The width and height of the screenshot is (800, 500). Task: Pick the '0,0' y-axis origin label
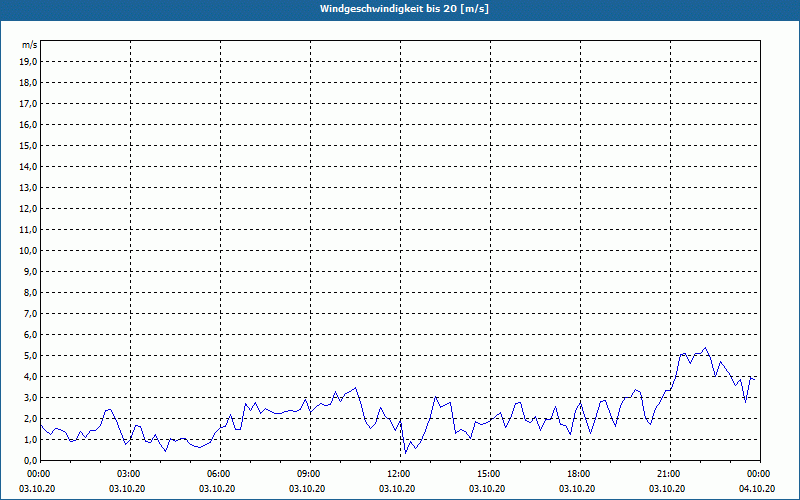point(30,460)
